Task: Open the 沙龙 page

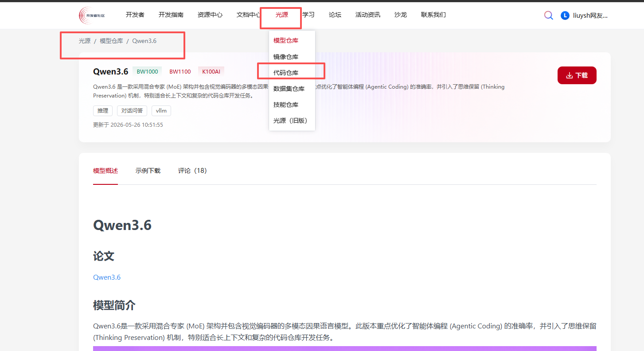Action: 401,15
